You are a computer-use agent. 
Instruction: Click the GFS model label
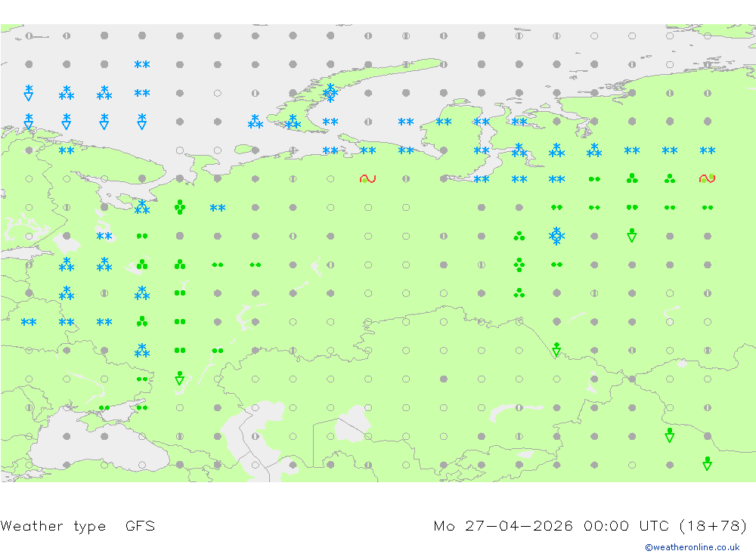click(140, 525)
